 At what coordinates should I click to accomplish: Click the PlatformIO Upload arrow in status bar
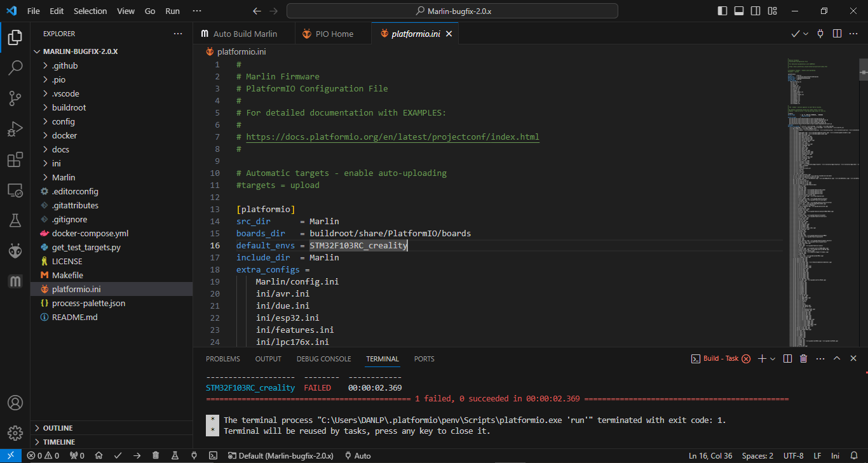click(x=137, y=455)
